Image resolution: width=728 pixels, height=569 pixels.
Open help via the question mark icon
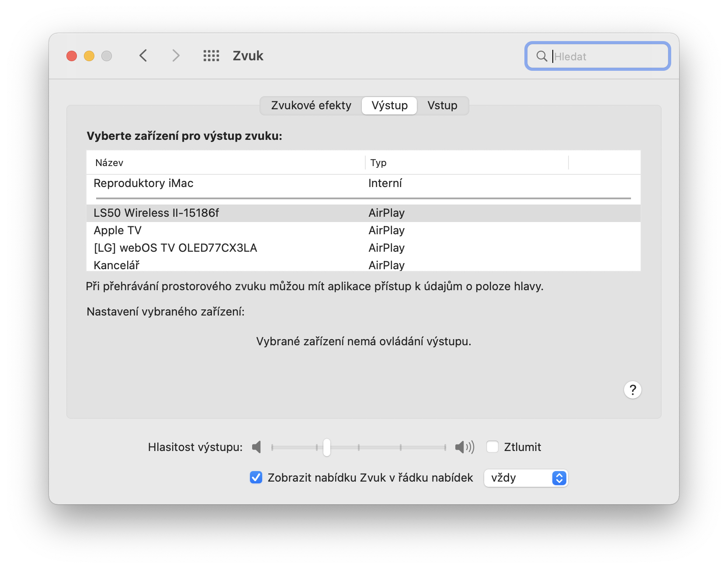coord(632,389)
